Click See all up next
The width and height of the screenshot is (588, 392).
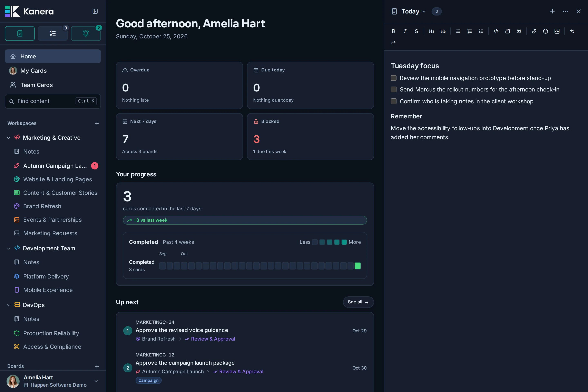point(358,302)
